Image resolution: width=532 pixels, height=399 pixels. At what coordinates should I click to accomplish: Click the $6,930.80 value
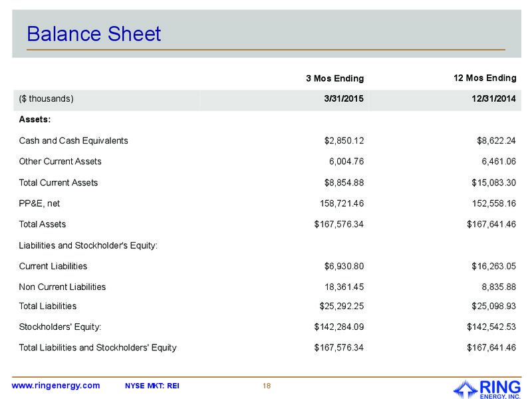(344, 267)
